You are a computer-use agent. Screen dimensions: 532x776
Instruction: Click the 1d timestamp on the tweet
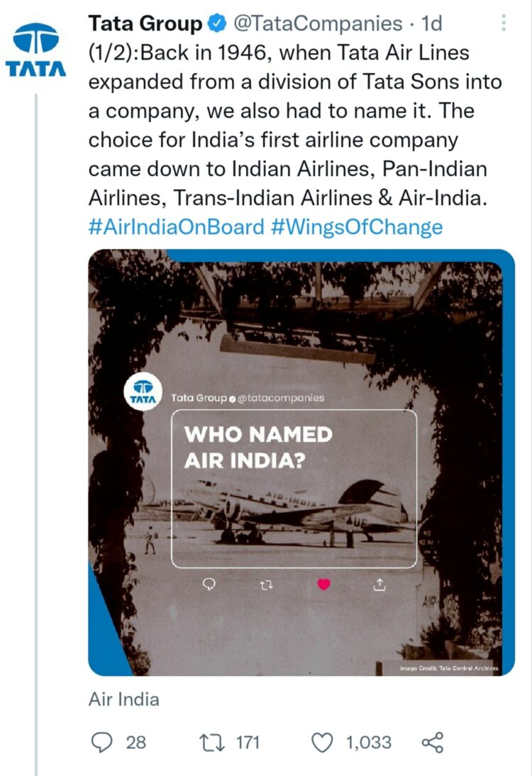coord(431,23)
